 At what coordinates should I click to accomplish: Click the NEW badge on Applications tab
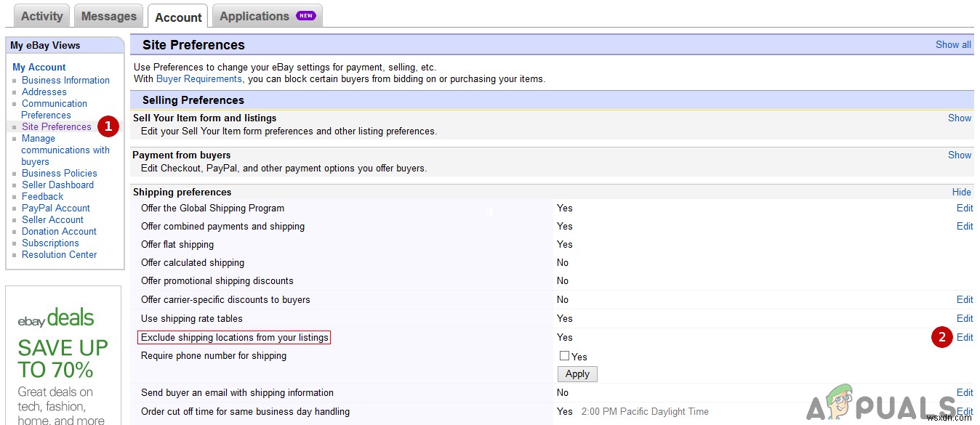click(x=305, y=16)
